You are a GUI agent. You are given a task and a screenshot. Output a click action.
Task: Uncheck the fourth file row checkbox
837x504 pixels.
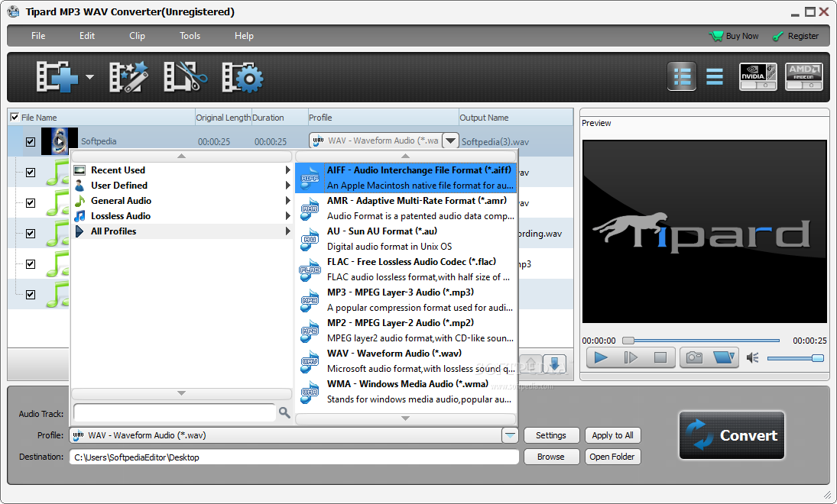tap(31, 234)
